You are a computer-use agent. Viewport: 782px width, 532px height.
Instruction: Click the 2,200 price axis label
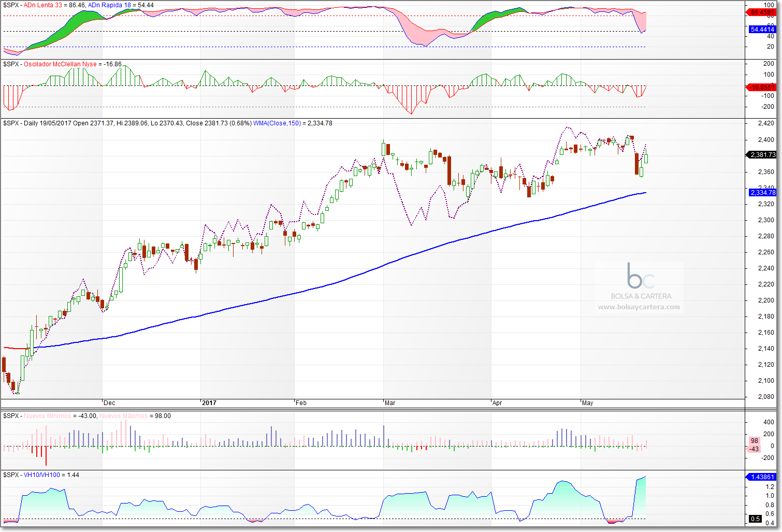point(766,300)
